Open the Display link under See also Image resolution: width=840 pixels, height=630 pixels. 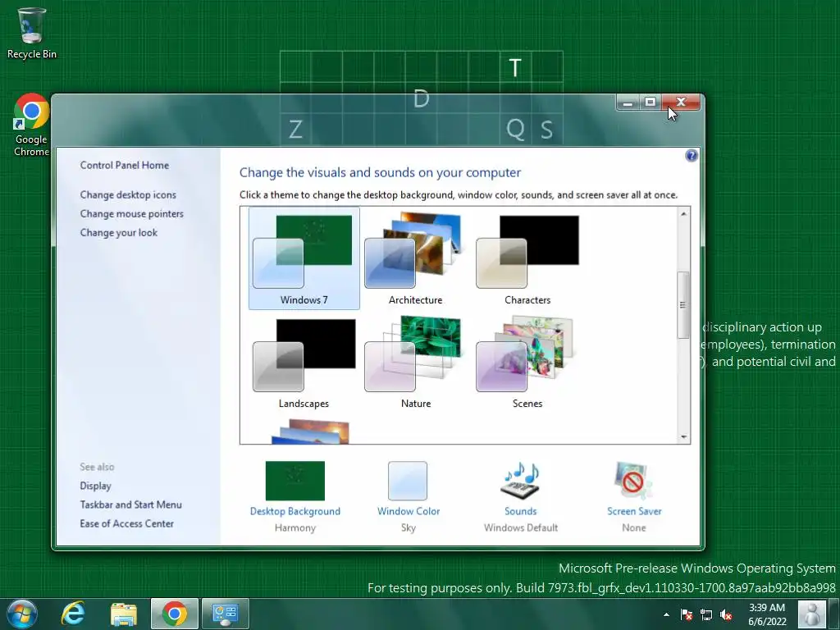pyautogui.click(x=95, y=486)
